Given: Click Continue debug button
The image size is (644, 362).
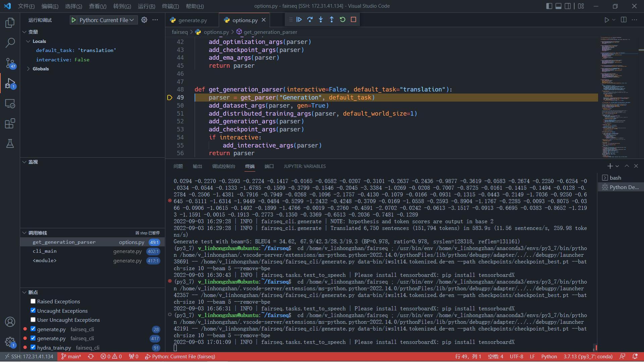Looking at the screenshot, I should tap(299, 20).
